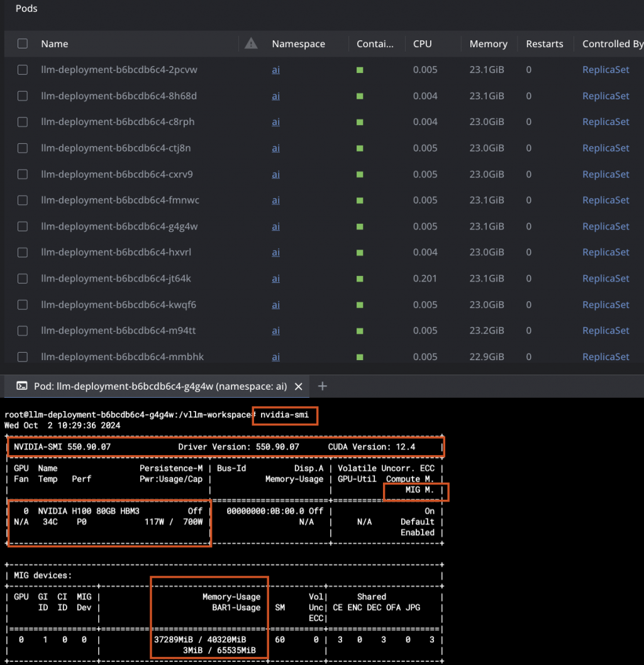Open ai namespace link for pod ctj8n
Viewport: 644px width, 665px height.
[x=275, y=148]
